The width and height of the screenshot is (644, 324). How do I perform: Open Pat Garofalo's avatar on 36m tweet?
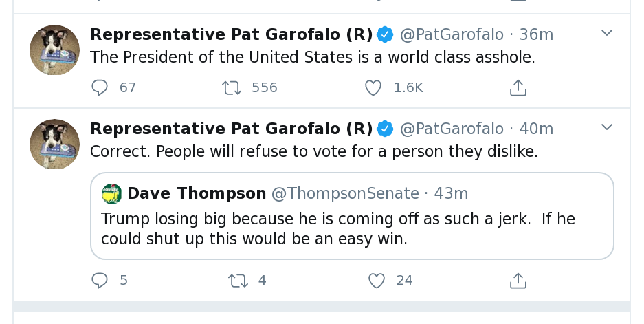[x=54, y=50]
